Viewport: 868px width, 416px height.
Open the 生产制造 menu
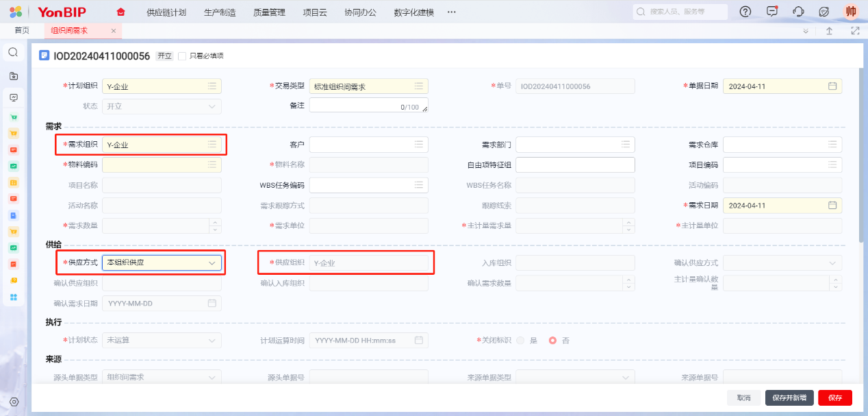tap(220, 12)
